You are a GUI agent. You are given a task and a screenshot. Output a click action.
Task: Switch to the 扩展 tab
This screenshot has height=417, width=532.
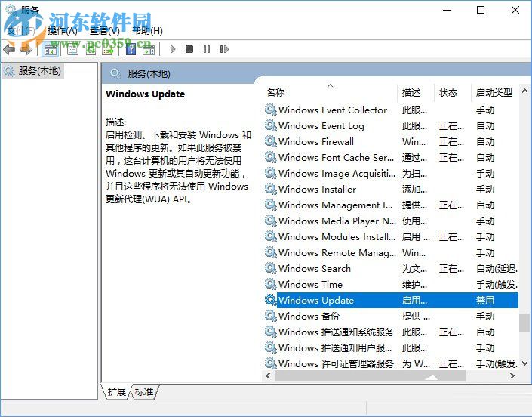click(116, 391)
